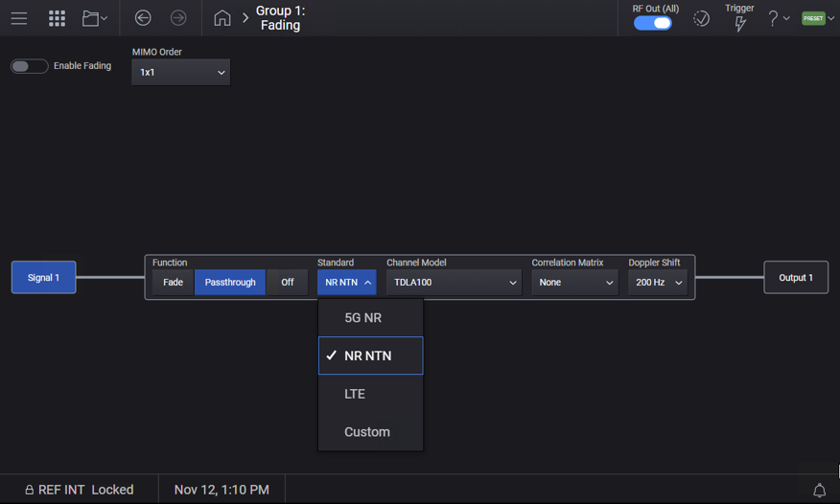
Task: Navigate back with left arrow icon
Action: (143, 18)
